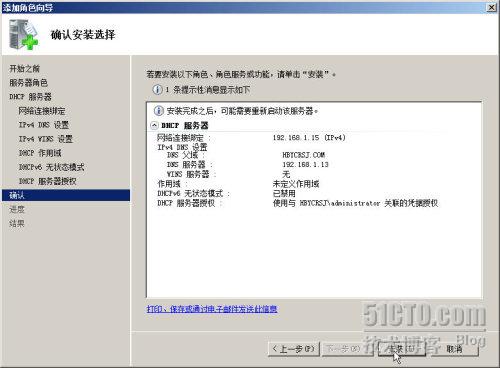Click the info icon beside '1 条提示性消息显示如下'

coord(157,90)
